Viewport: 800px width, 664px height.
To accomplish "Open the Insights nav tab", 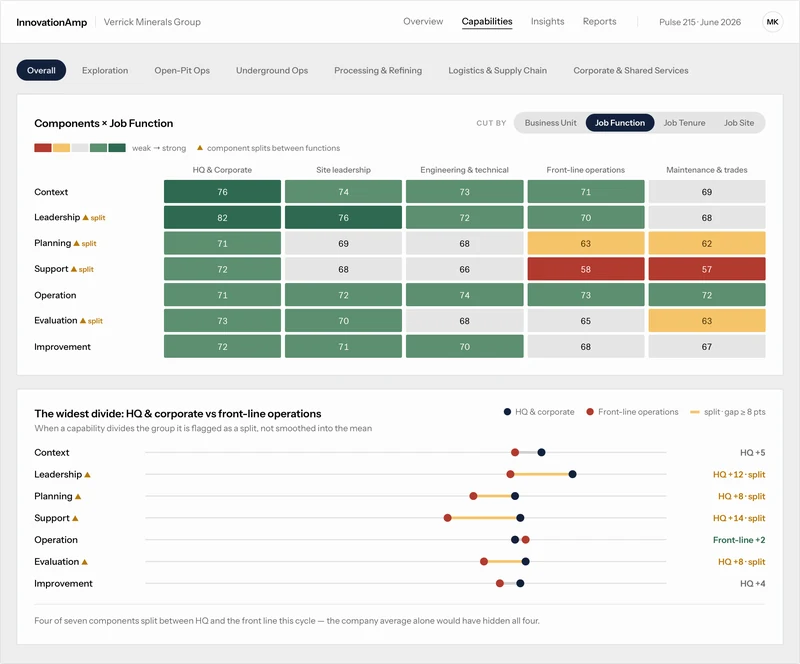I will point(547,21).
